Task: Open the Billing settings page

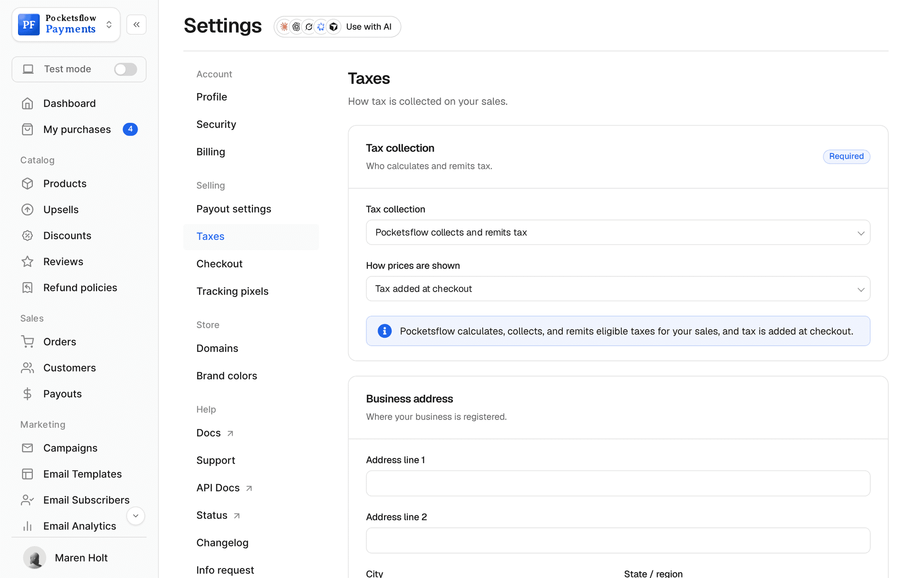Action: point(211,152)
